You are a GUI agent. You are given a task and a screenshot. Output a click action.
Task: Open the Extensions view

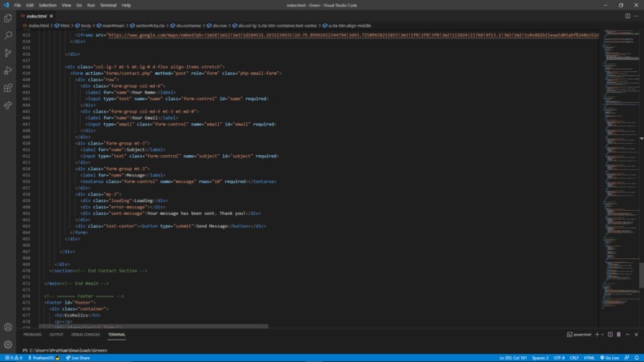pos(8,88)
